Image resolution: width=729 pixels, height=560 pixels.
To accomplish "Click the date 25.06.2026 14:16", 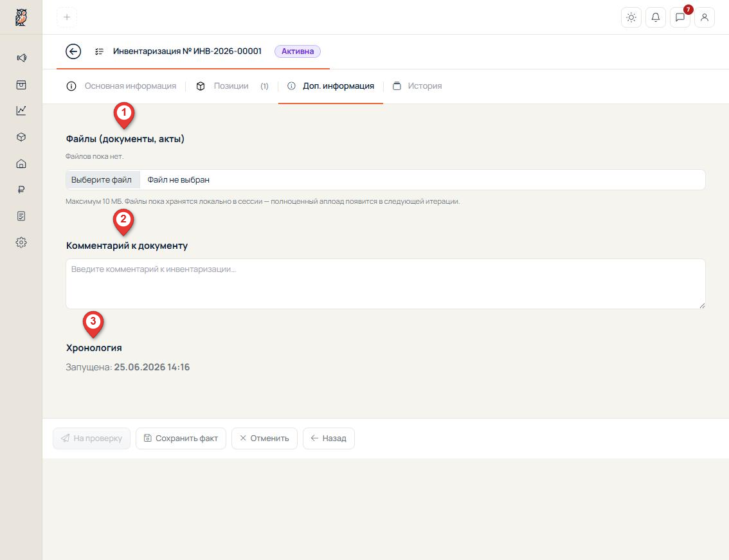I will (152, 367).
